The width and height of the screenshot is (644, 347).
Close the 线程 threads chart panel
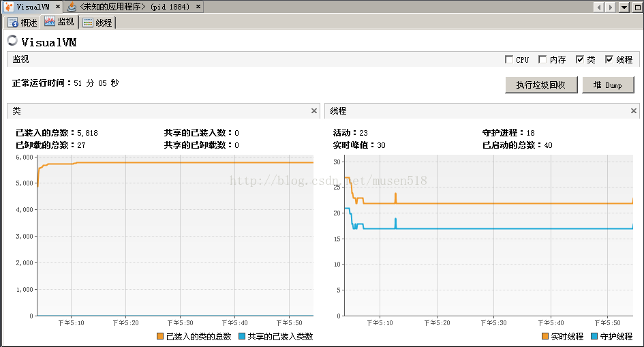(x=634, y=111)
